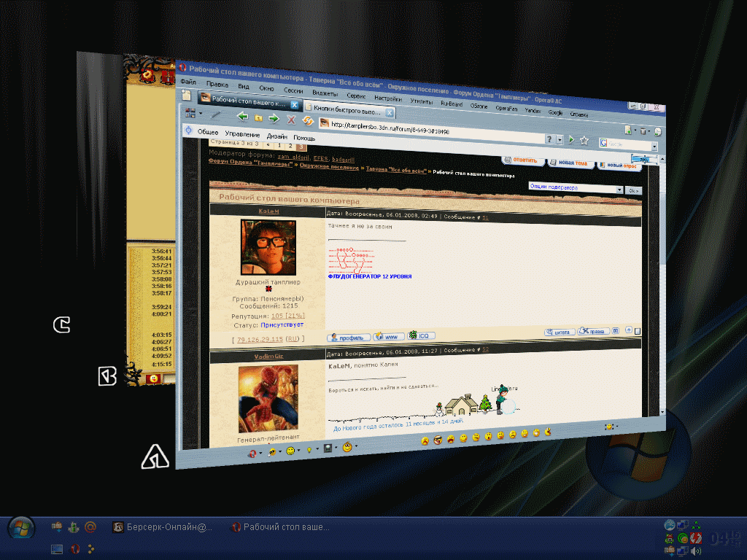Click the red X stop-loading button
Viewport: 747px width, 560px height.
[291, 120]
